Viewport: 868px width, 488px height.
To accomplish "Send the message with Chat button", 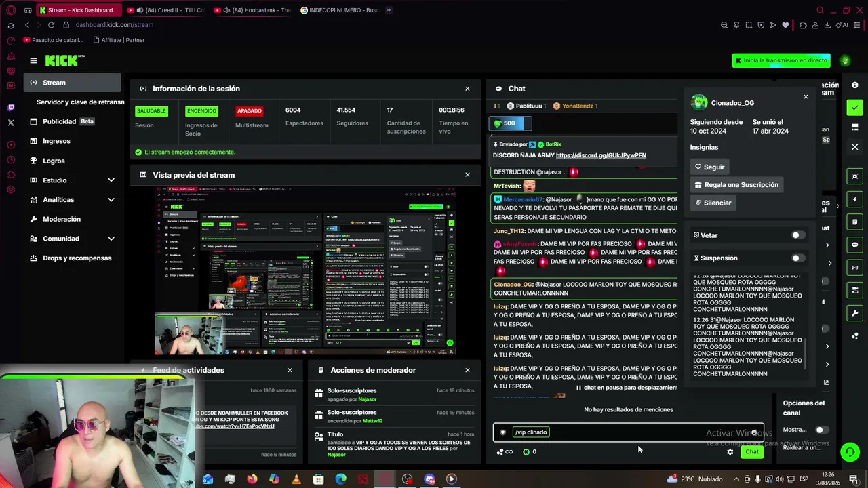I will click(752, 452).
